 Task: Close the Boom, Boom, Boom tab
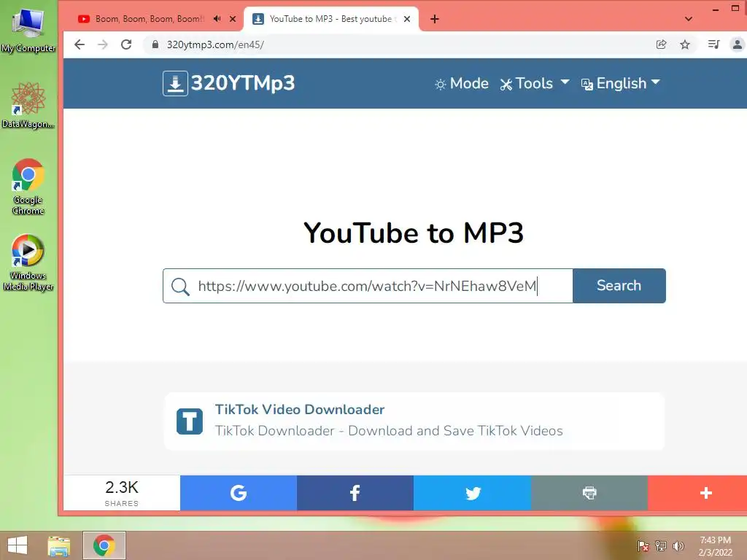coord(233,19)
